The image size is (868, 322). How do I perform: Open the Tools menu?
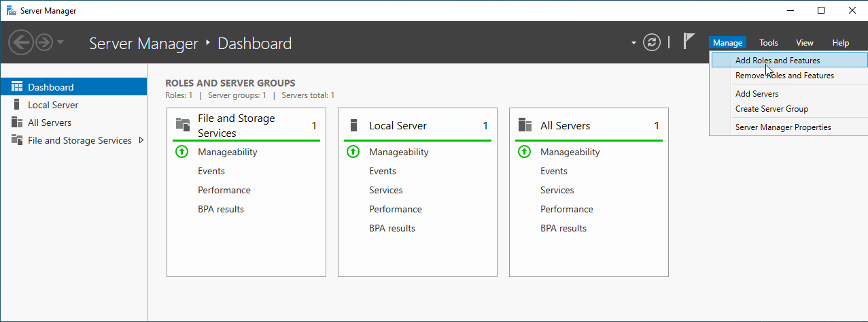coord(769,43)
